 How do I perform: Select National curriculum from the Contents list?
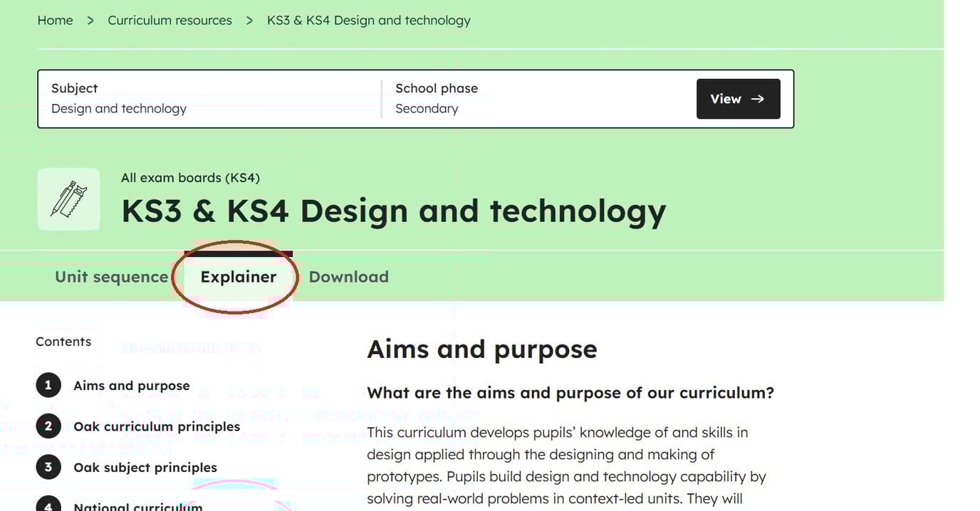137,507
